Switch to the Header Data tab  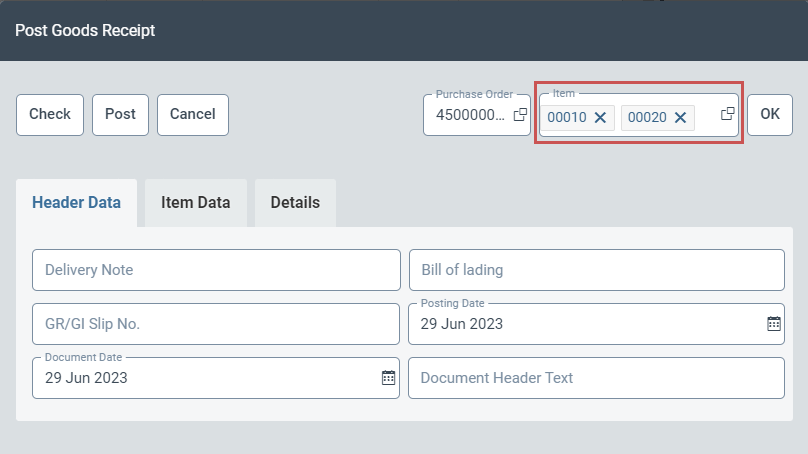point(77,203)
